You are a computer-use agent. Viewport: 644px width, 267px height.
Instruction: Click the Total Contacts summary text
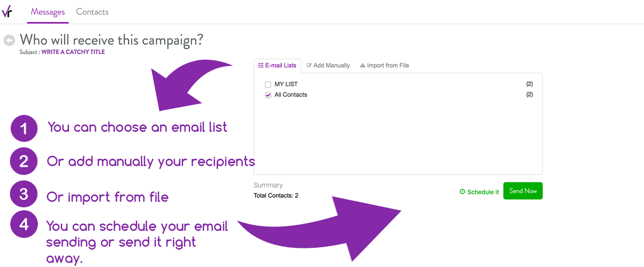click(276, 195)
